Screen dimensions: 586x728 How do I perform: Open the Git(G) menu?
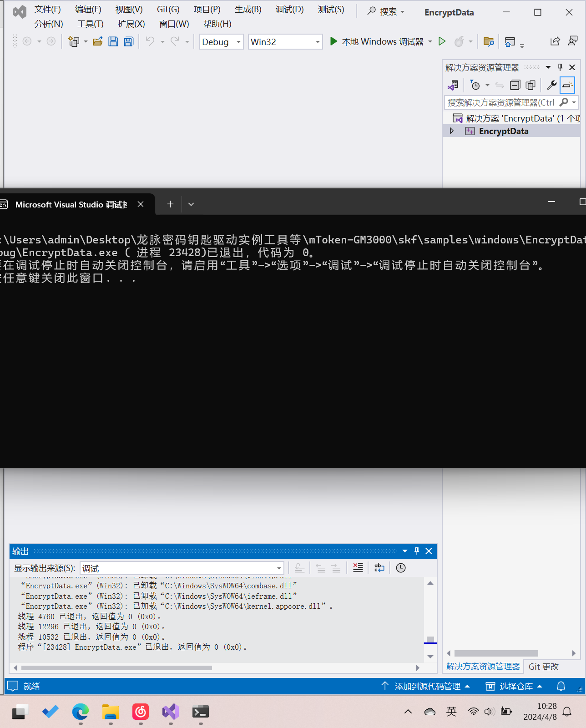coord(168,10)
